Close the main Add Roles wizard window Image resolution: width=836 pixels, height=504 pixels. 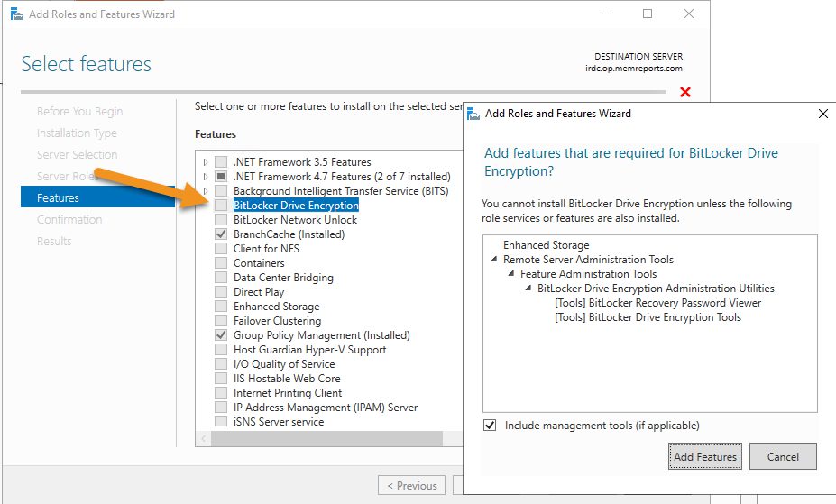click(x=689, y=14)
